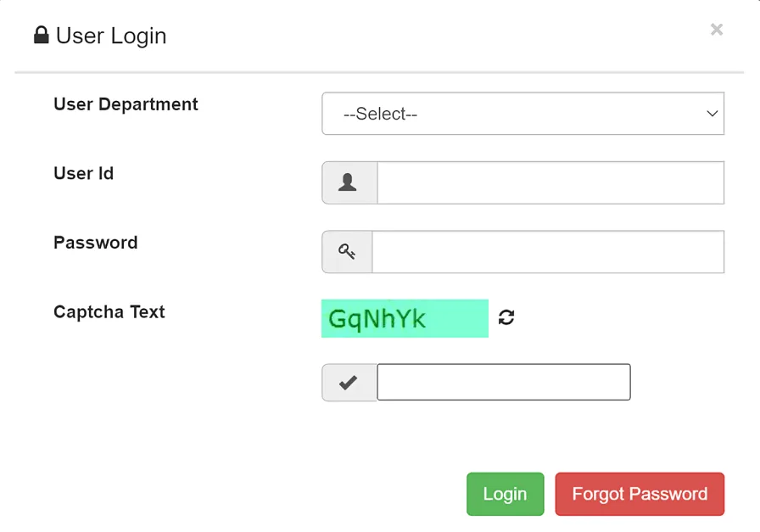Viewport: 760px width, 532px height.
Task: Click the refresh icon to reload the captcha
Action: pyautogui.click(x=507, y=317)
